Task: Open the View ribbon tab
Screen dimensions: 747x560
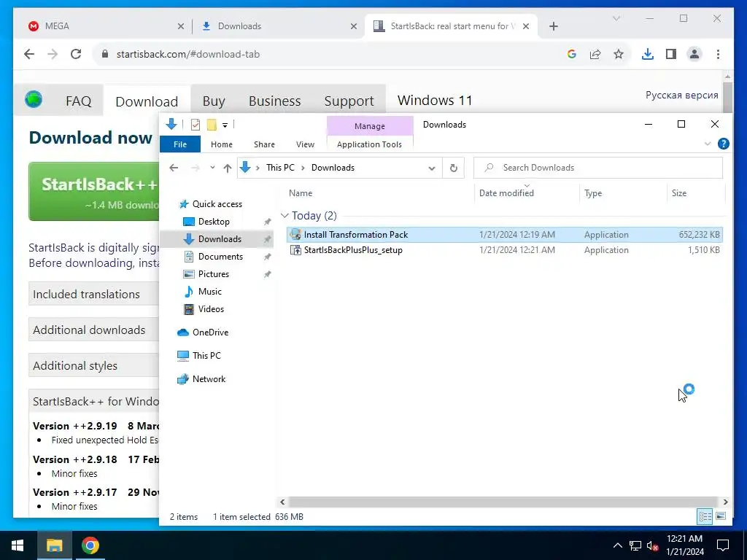Action: coord(305,144)
